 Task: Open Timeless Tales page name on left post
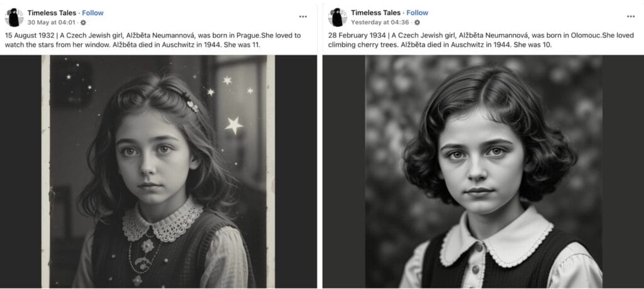(52, 13)
